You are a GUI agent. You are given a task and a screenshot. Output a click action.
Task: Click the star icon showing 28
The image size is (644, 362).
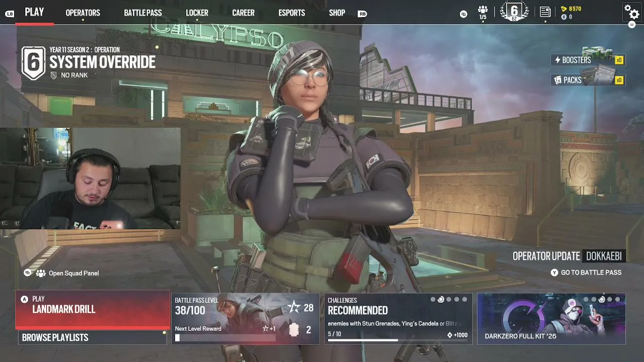pyautogui.click(x=293, y=307)
